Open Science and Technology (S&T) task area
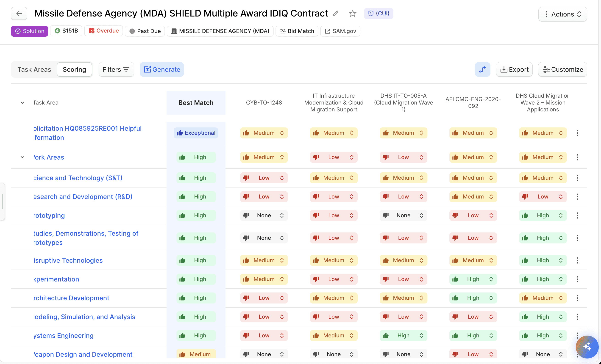This screenshot has width=601, height=364. coord(78,178)
